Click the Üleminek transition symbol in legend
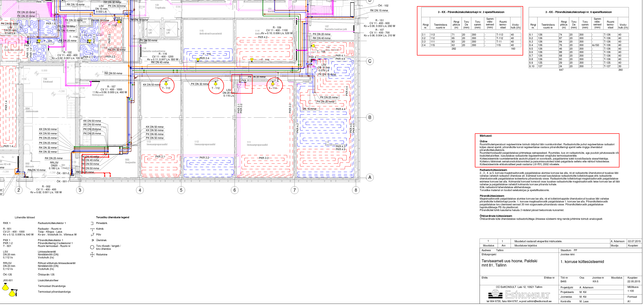The image size is (644, 305). click(92, 240)
